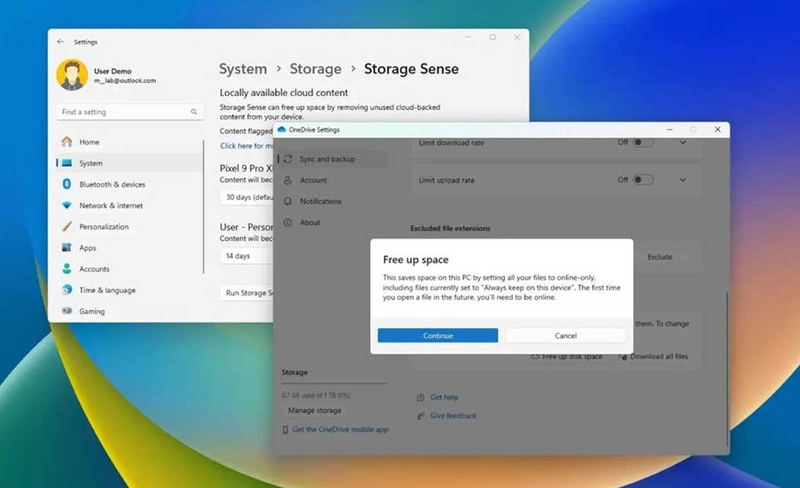Select Sync and backup in OneDrive Settings
Viewport: 800px width, 488px height.
click(x=333, y=159)
